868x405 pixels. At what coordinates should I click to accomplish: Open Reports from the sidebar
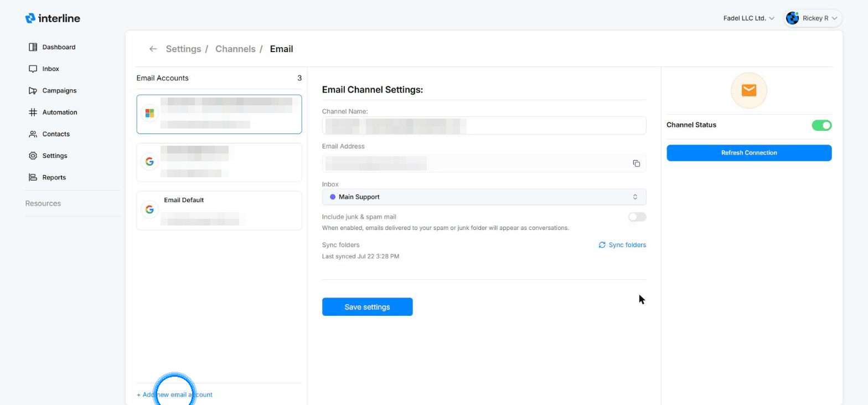54,177
